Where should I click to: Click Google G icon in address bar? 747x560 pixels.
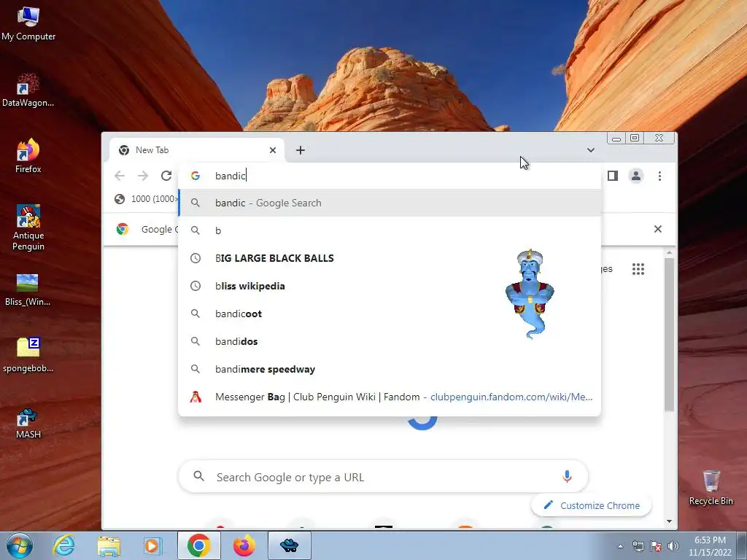196,176
